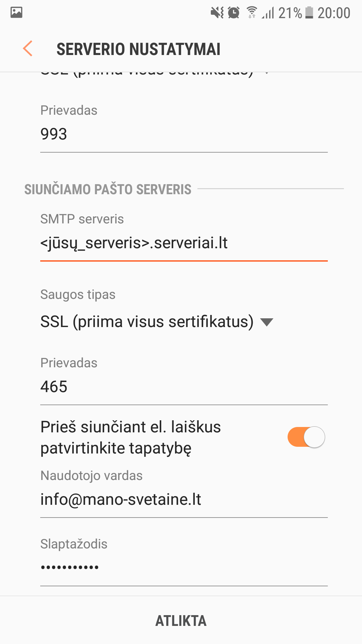Tap the Siunčiamo pašto serveris header
362x644 pixels.
pos(108,189)
